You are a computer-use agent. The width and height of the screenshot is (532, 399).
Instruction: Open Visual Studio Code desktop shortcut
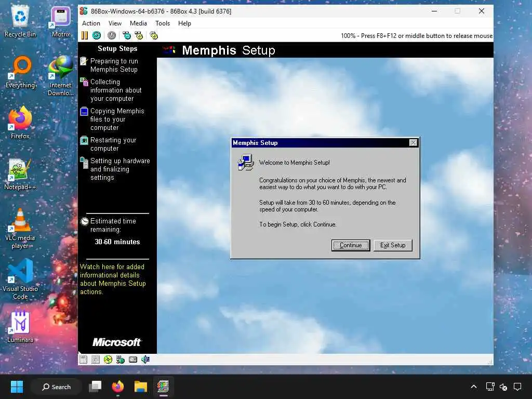click(20, 280)
